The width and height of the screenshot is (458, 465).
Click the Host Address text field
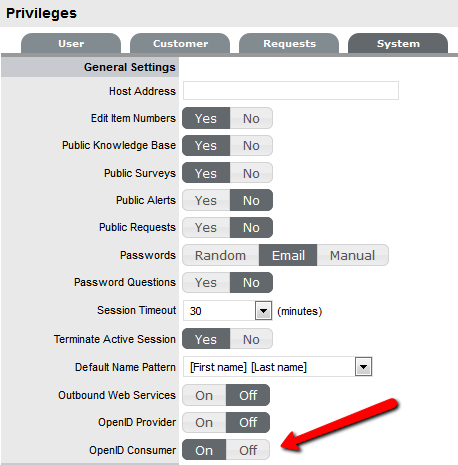(291, 90)
